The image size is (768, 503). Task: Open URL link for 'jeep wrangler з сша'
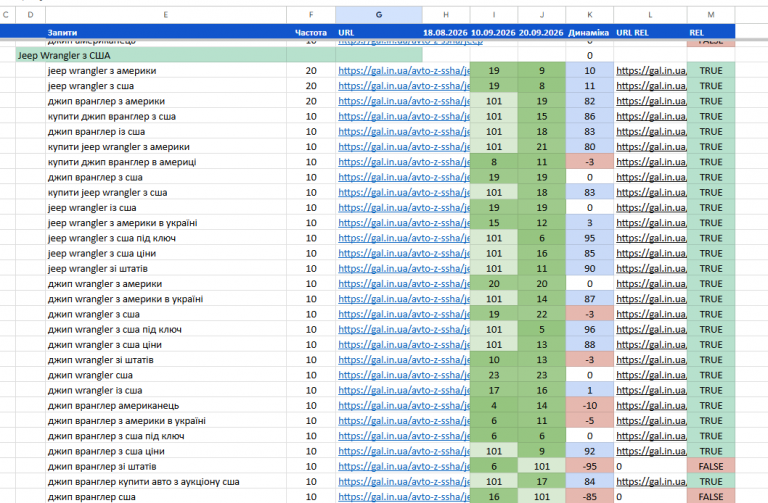404,86
